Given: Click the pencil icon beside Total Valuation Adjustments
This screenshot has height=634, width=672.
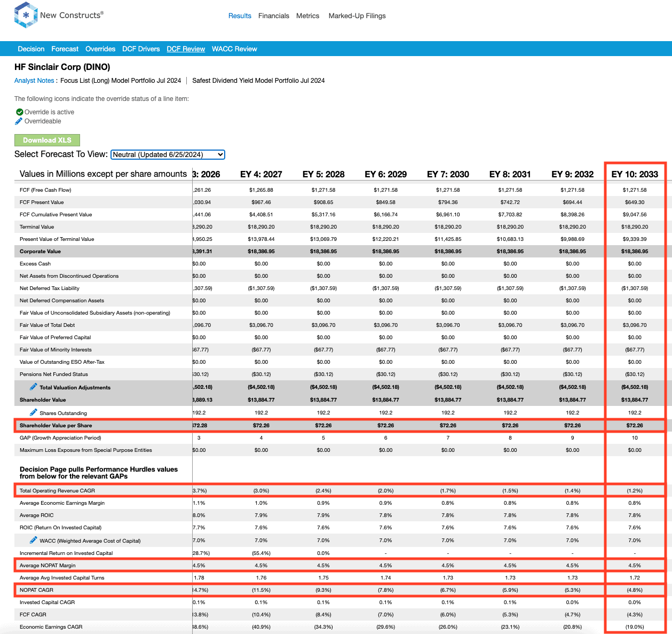Looking at the screenshot, I should [x=33, y=387].
